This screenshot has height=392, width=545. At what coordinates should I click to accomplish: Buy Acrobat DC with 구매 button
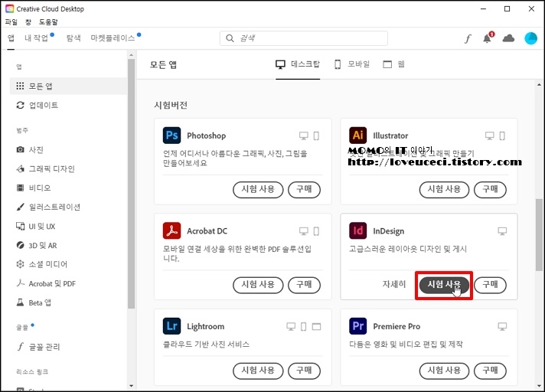pos(304,285)
